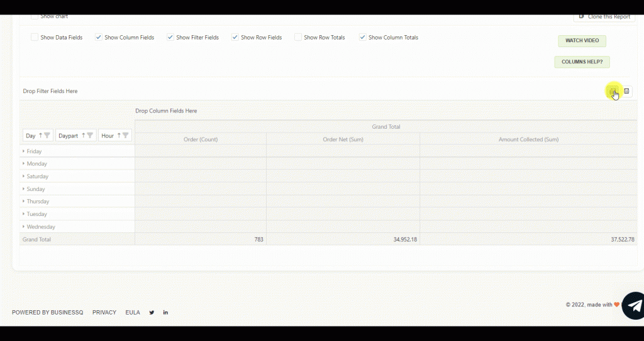Click the COLUMNS HELP? button
The image size is (644, 341).
pyautogui.click(x=582, y=62)
